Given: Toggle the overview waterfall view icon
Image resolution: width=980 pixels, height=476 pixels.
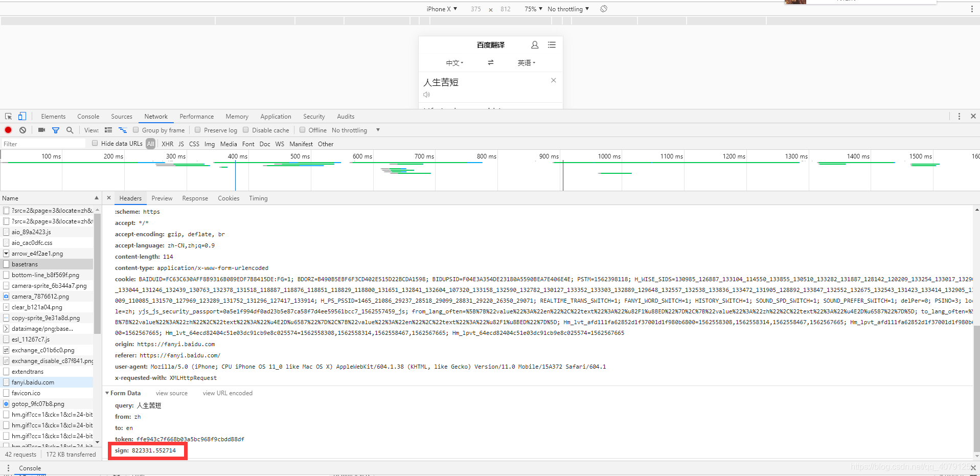Looking at the screenshot, I should tap(123, 130).
